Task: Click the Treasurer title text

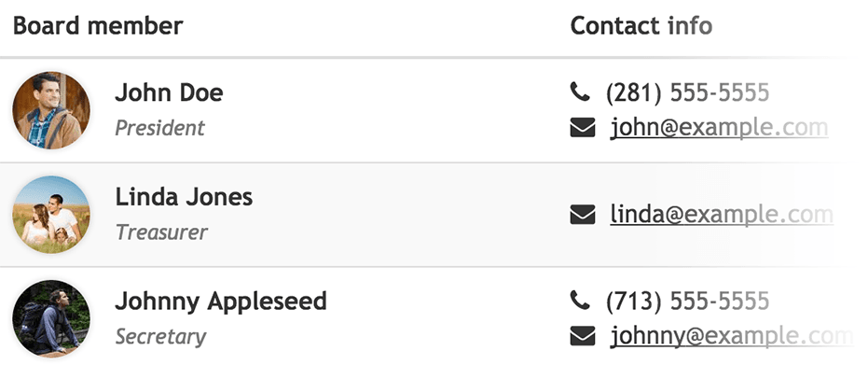Action: (161, 232)
